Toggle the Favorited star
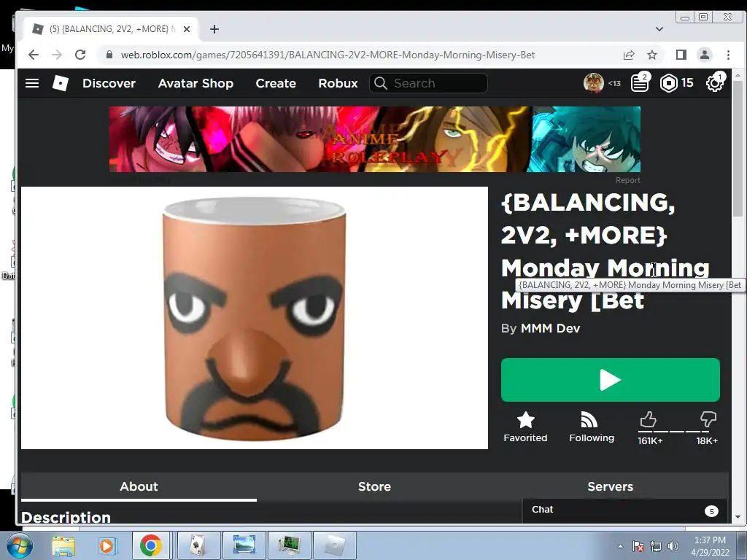 525,427
